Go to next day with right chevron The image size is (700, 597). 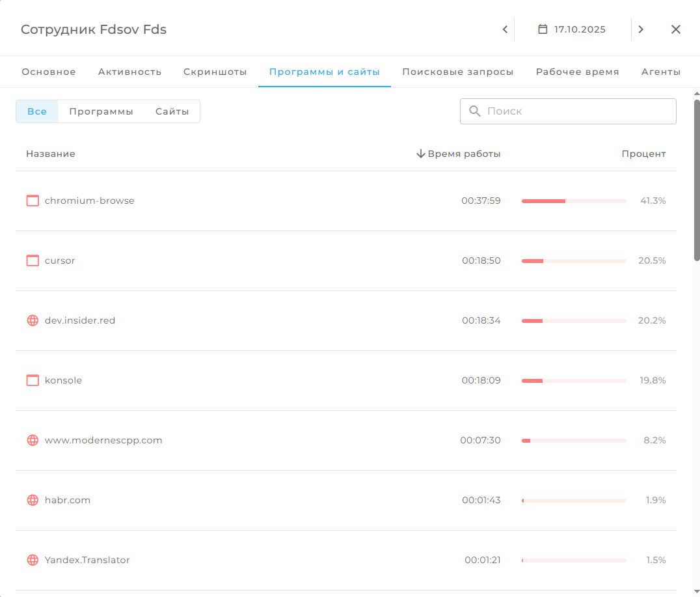pos(641,29)
